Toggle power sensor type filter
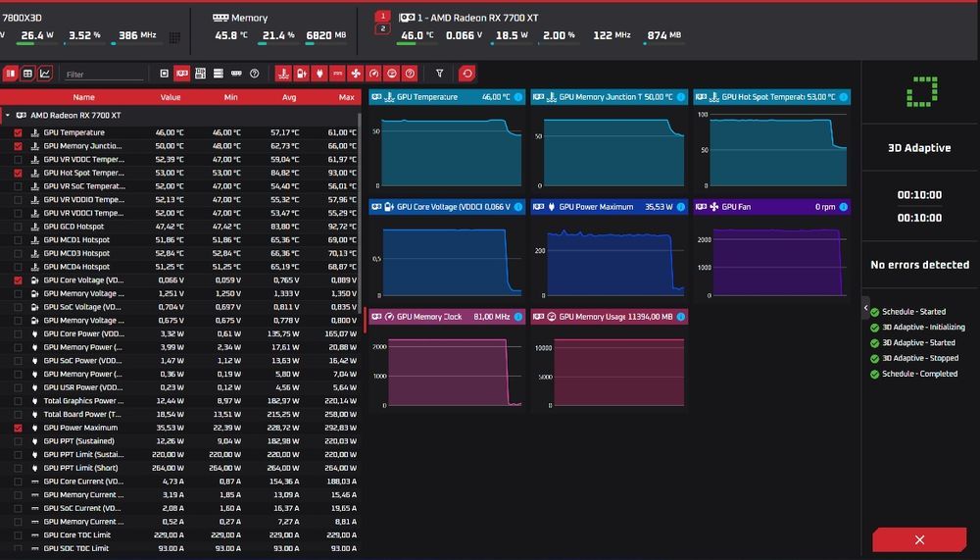This screenshot has height=560, width=980. [x=319, y=74]
